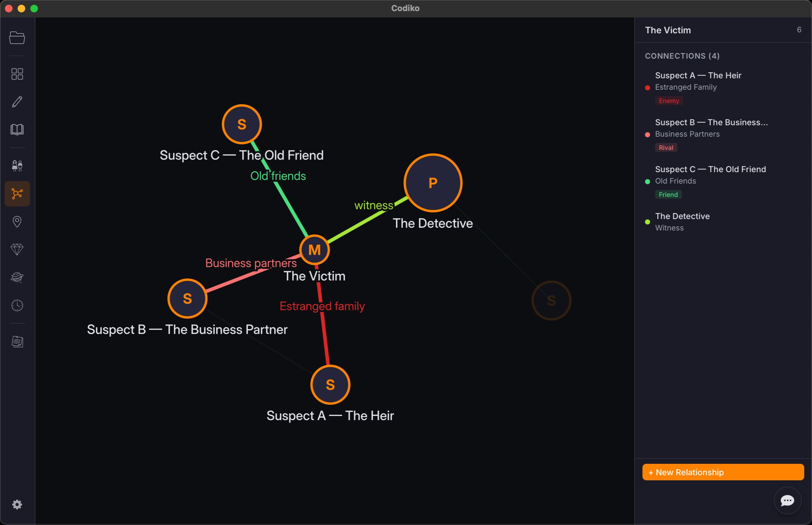Select The Detective node P
This screenshot has height=525, width=812.
[433, 183]
